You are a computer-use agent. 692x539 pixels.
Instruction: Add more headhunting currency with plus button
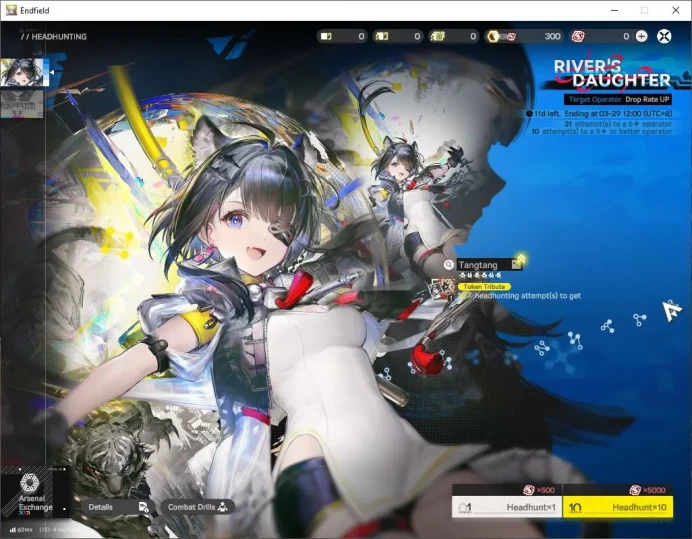(642, 37)
